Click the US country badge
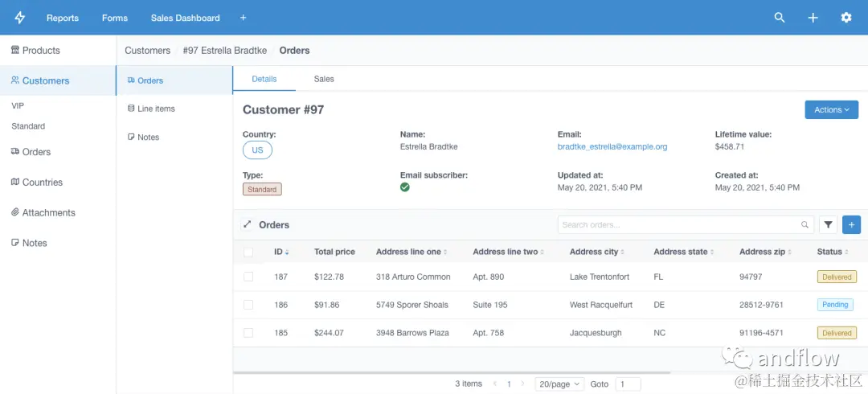 pos(257,150)
